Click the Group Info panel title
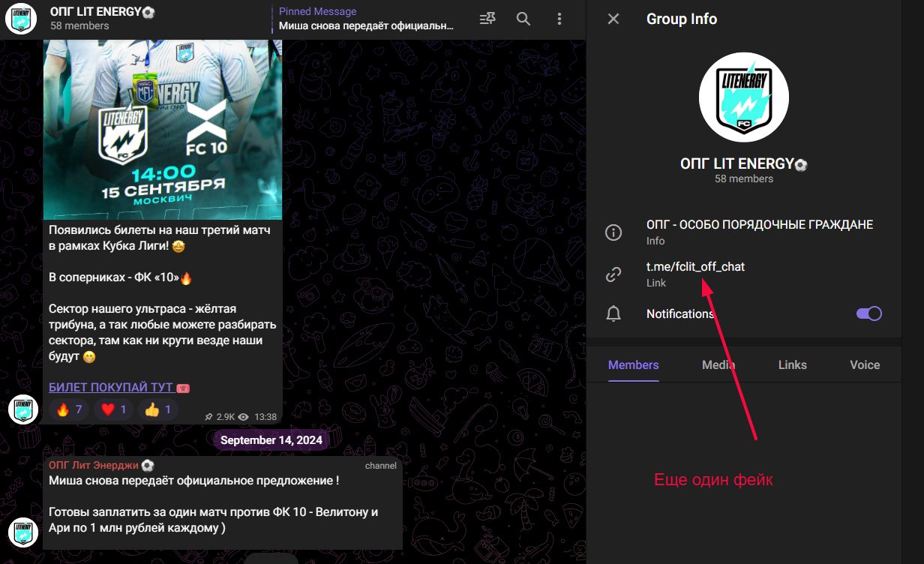 click(682, 19)
